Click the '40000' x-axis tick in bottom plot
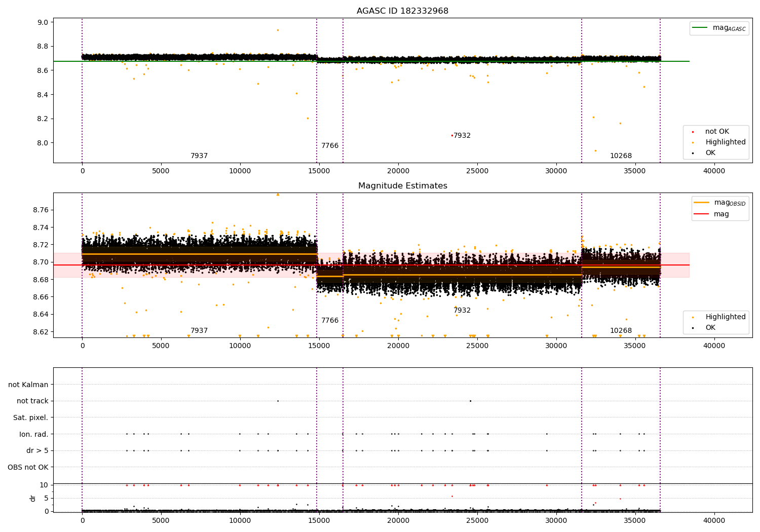This screenshot has height=532, width=760. tap(714, 520)
